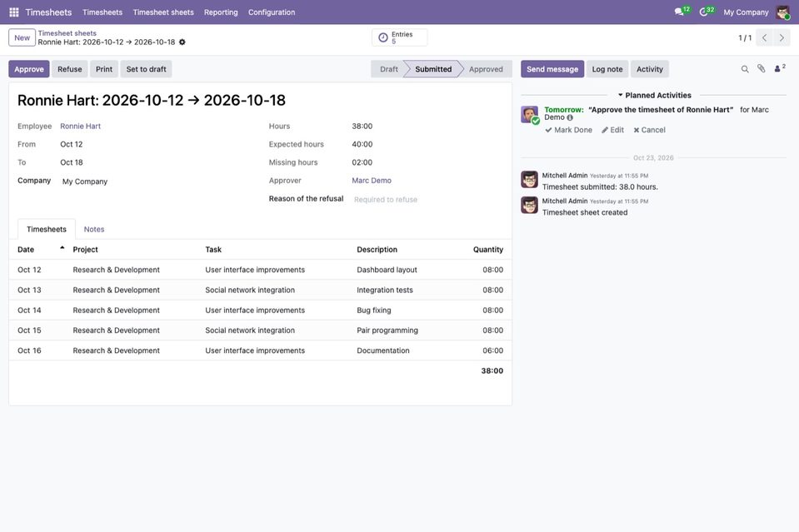Go to the next record arrow
The height and width of the screenshot is (532, 799).
[x=782, y=37]
